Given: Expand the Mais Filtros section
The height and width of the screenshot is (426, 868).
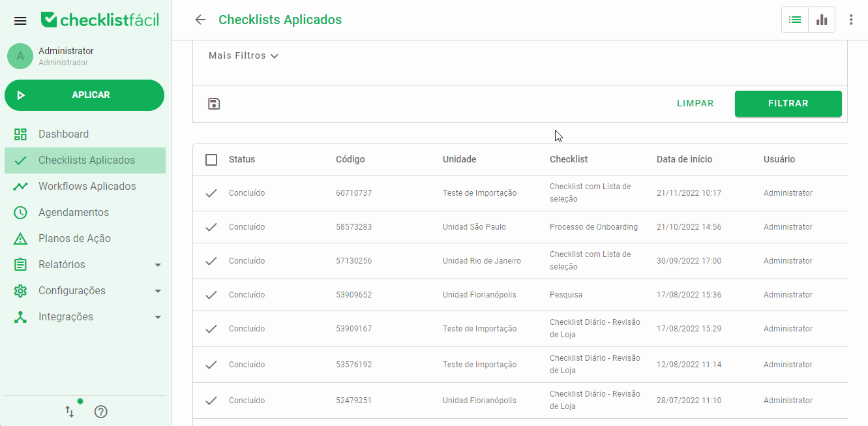Looking at the screenshot, I should pos(243,55).
